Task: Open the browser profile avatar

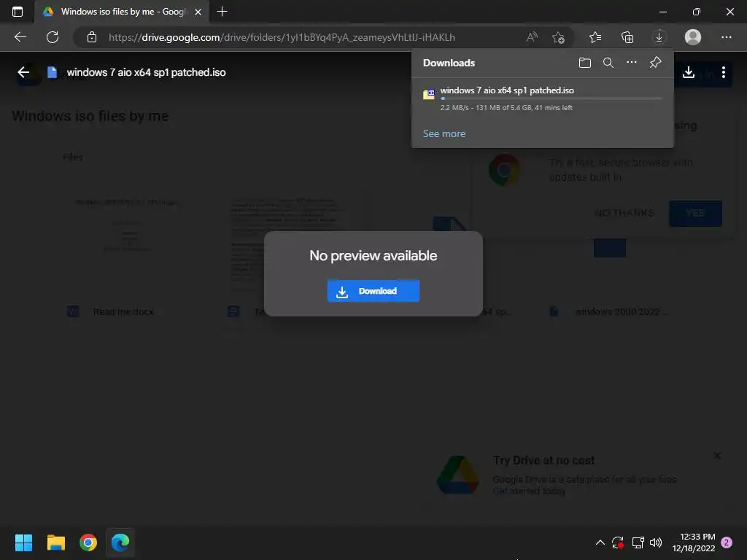Action: (693, 36)
